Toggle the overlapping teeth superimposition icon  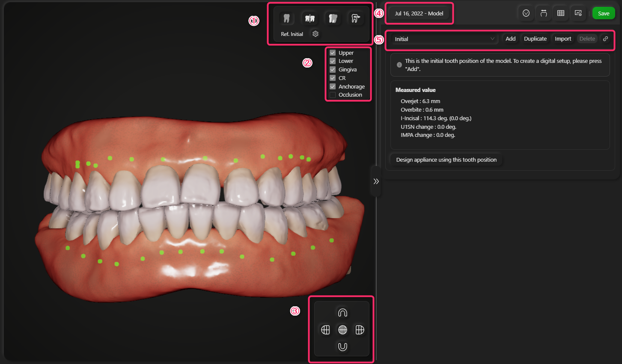pyautogui.click(x=333, y=18)
